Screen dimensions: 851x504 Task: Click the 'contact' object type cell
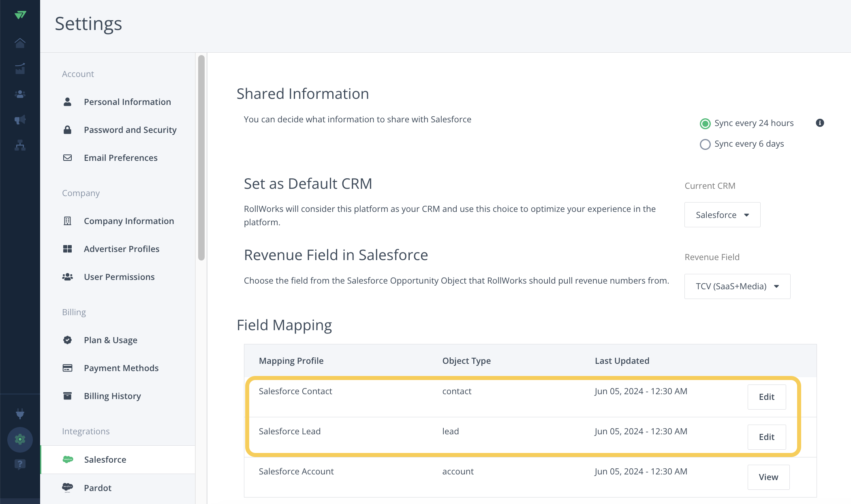coord(457,391)
